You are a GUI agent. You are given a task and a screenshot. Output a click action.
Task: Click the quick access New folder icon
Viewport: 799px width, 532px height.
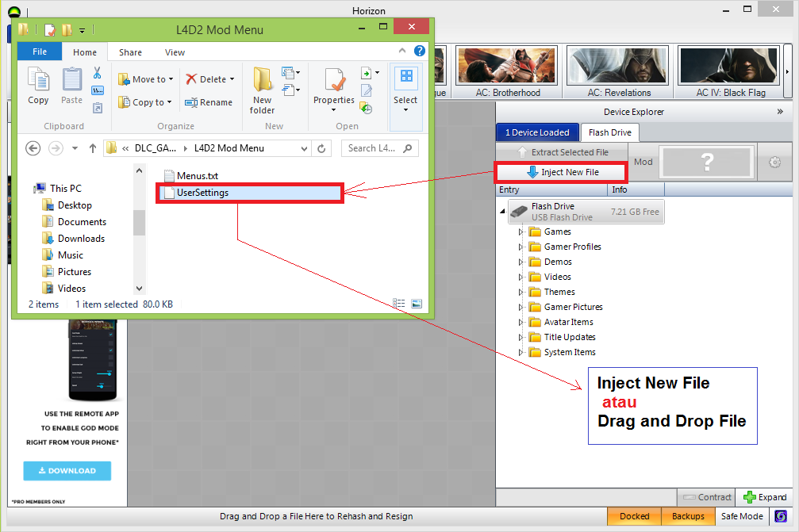point(67,30)
